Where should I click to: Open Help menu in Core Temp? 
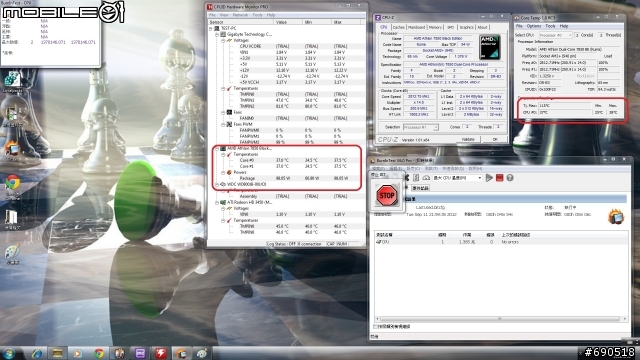click(x=564, y=26)
